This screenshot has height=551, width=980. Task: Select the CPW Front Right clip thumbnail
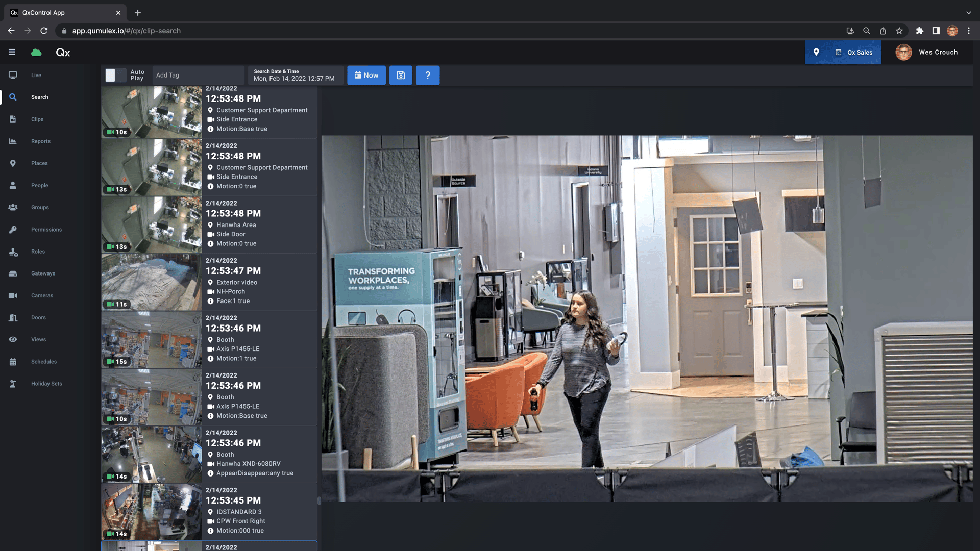[x=152, y=512]
